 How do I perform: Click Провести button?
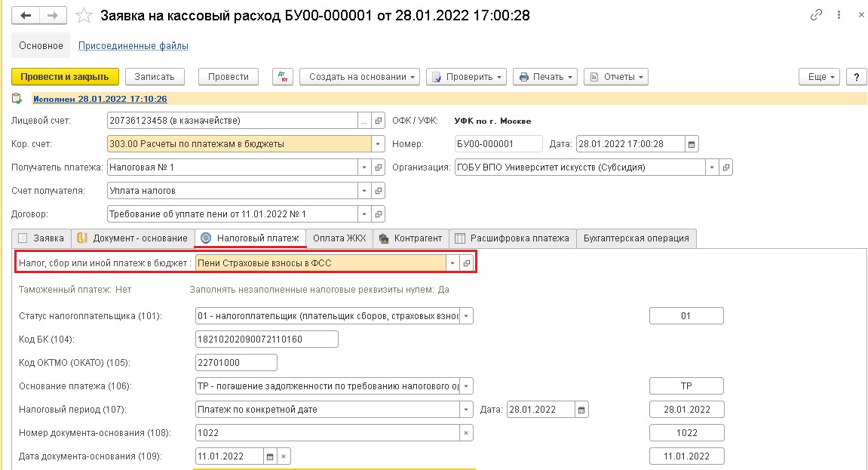(x=228, y=77)
